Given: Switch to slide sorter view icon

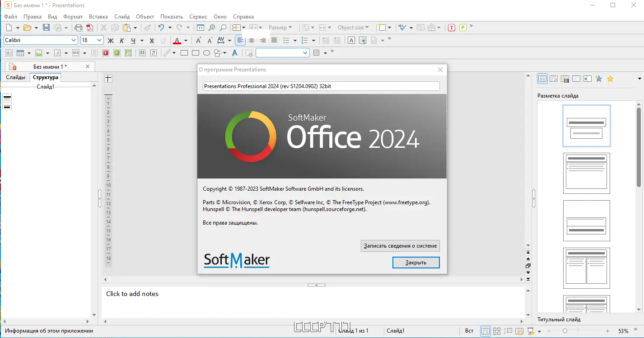Looking at the screenshot, I should click(497, 331).
